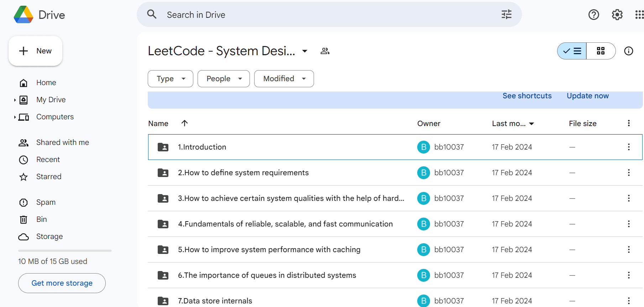Click the Google Drive logo
Screen dimensions: 644x307
point(23,15)
